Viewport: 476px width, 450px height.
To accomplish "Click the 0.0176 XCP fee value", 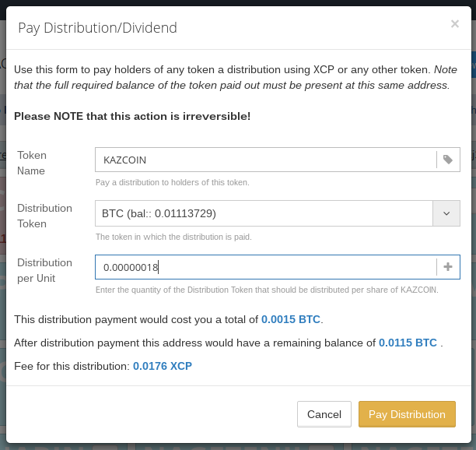I will tap(162, 366).
